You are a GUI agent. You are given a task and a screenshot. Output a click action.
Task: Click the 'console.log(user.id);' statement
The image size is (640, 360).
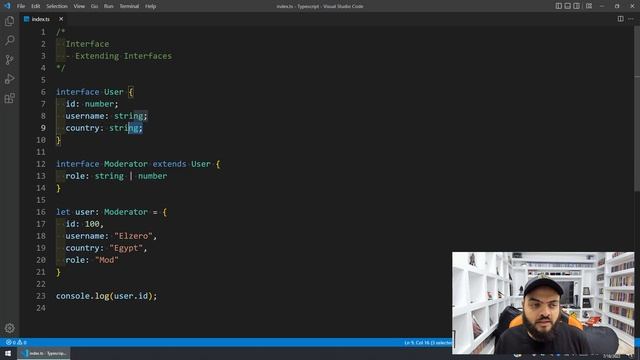(x=106, y=296)
